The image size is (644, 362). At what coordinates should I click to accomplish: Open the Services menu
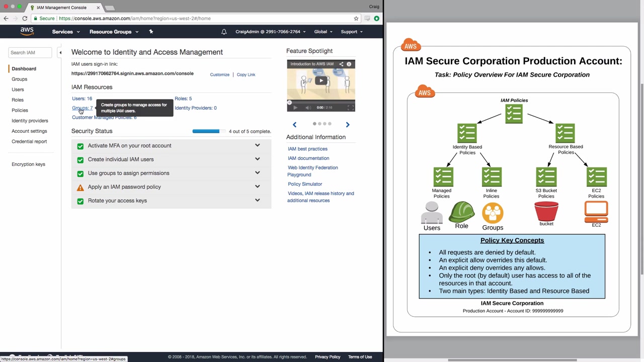pyautogui.click(x=65, y=32)
